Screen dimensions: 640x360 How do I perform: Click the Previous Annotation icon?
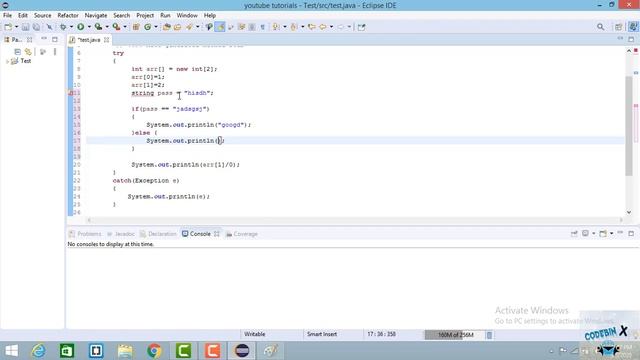point(294,27)
